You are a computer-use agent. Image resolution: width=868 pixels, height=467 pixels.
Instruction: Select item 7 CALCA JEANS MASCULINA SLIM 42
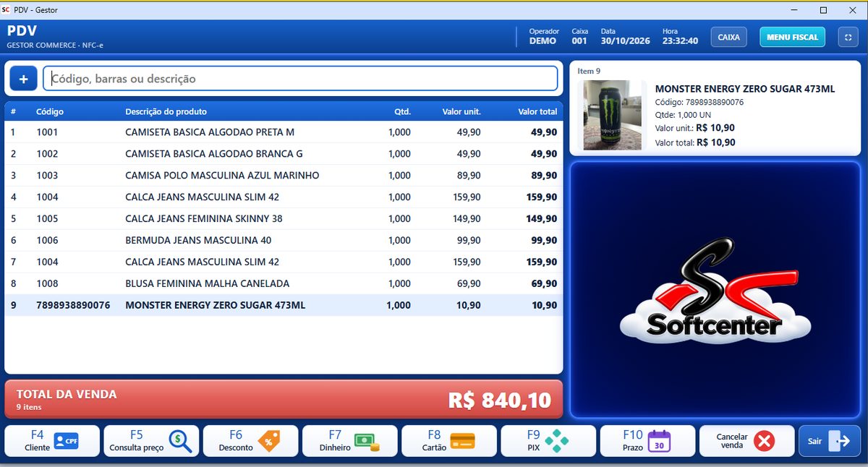pos(284,262)
